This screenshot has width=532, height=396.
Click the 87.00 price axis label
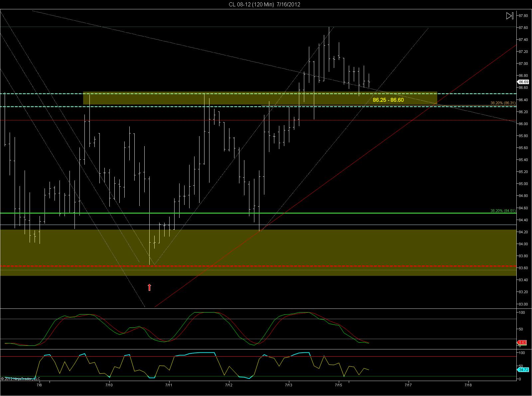(x=523, y=64)
